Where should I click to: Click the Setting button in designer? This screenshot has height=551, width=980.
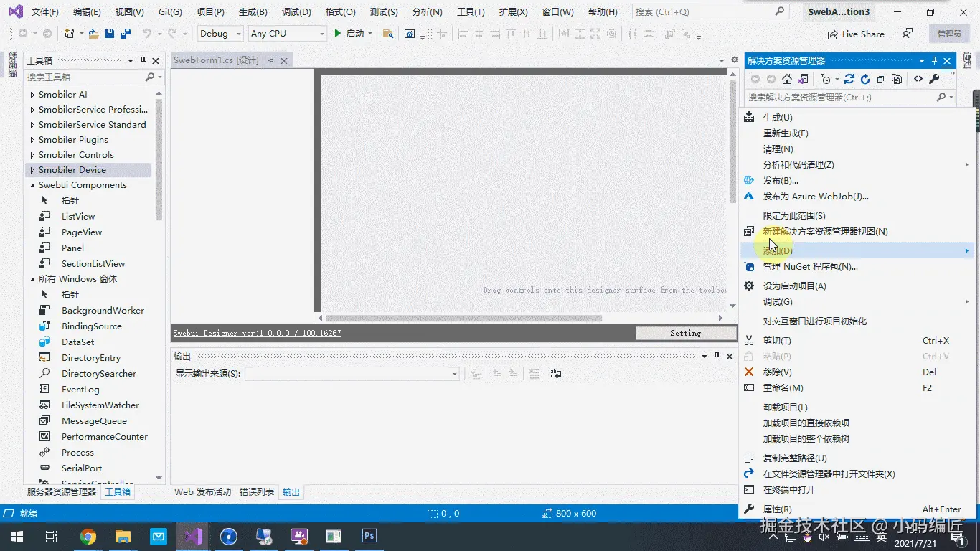click(x=686, y=334)
